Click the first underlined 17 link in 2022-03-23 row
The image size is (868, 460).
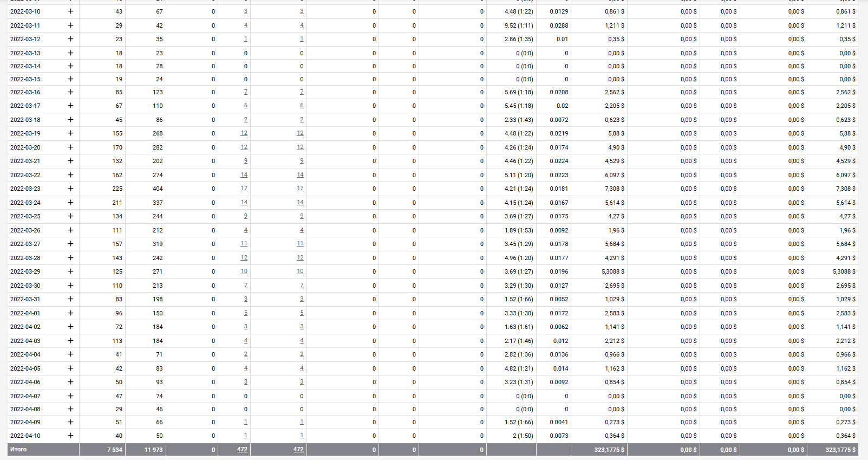coord(244,189)
